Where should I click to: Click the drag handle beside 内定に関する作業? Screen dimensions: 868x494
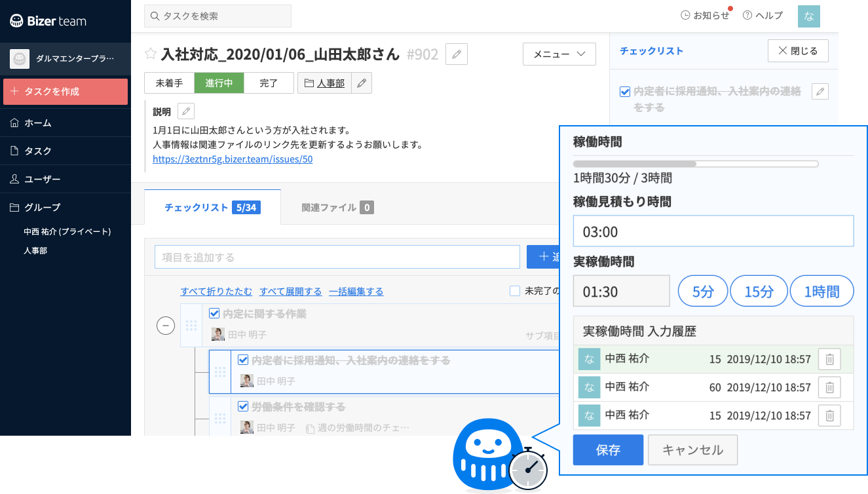pyautogui.click(x=192, y=325)
